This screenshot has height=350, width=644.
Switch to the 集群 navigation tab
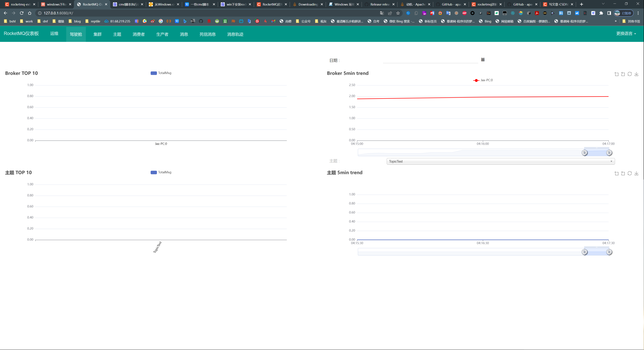pyautogui.click(x=98, y=34)
